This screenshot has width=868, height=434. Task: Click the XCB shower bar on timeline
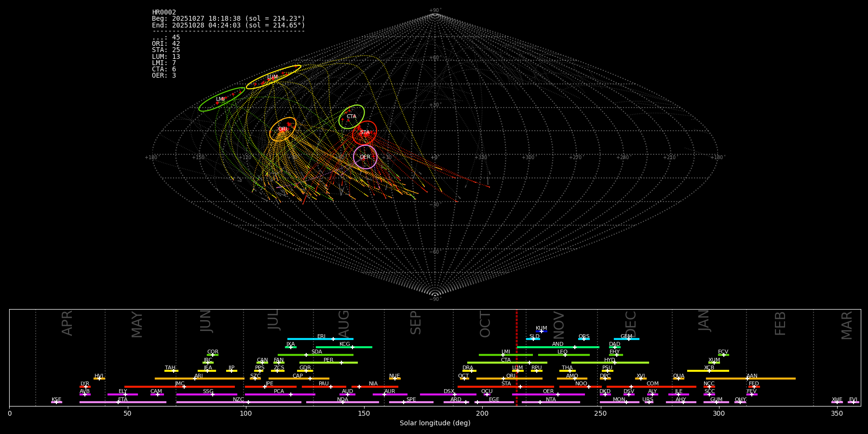(x=708, y=371)
